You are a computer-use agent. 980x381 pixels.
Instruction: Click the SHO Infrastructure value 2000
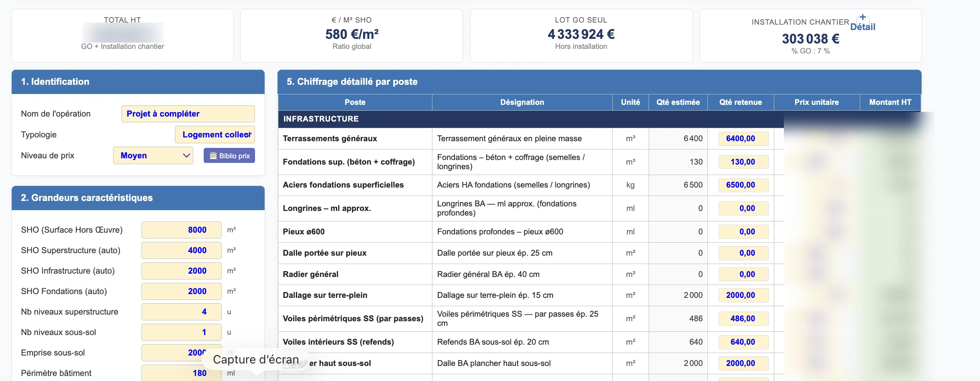pos(182,271)
